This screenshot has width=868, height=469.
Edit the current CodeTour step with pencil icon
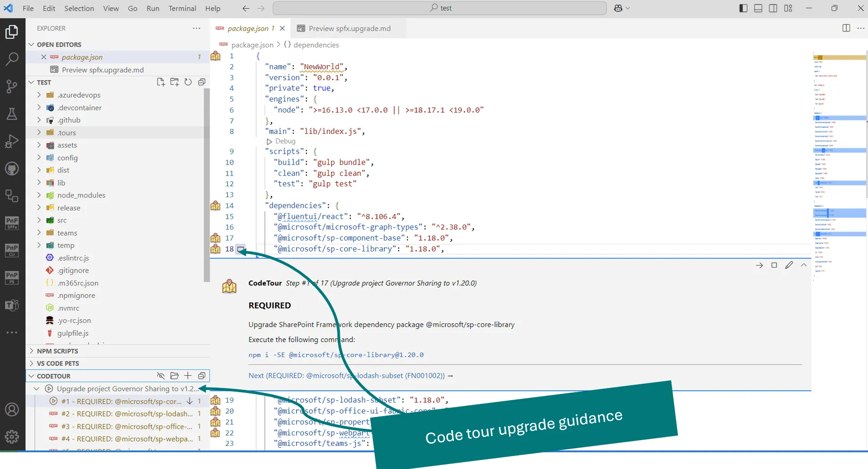click(x=790, y=265)
